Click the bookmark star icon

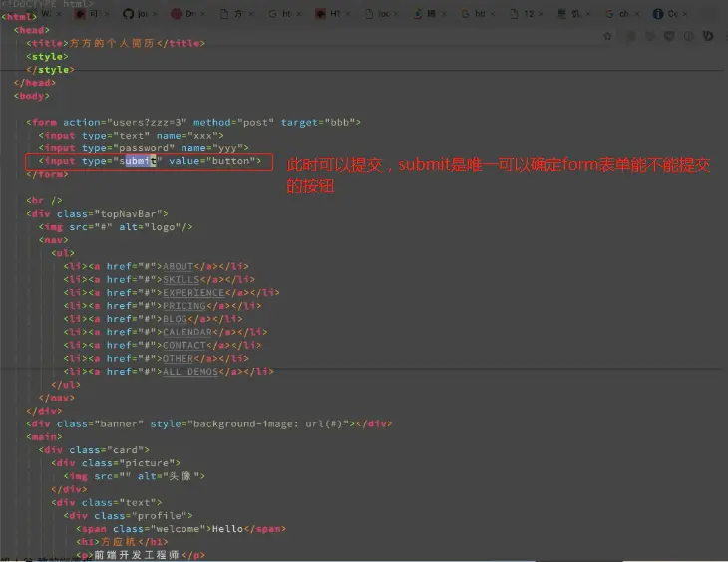coord(607,36)
